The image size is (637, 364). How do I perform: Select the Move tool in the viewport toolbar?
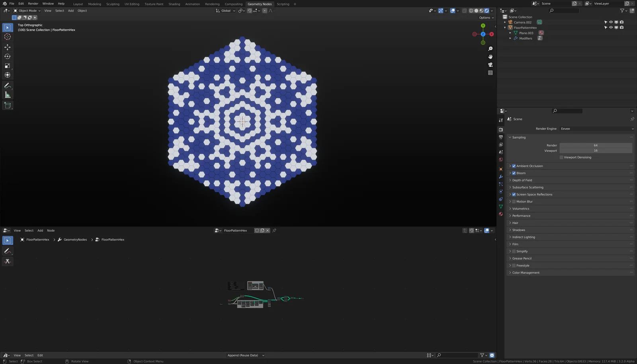click(7, 47)
